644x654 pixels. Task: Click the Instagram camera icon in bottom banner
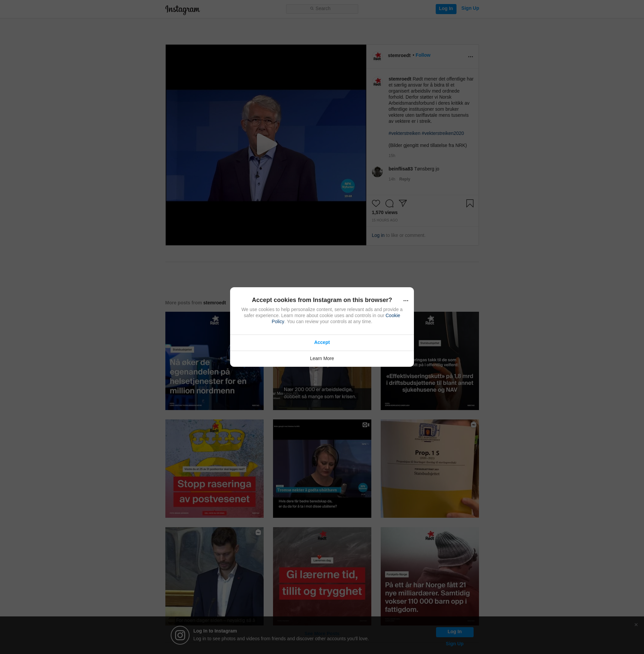180,635
